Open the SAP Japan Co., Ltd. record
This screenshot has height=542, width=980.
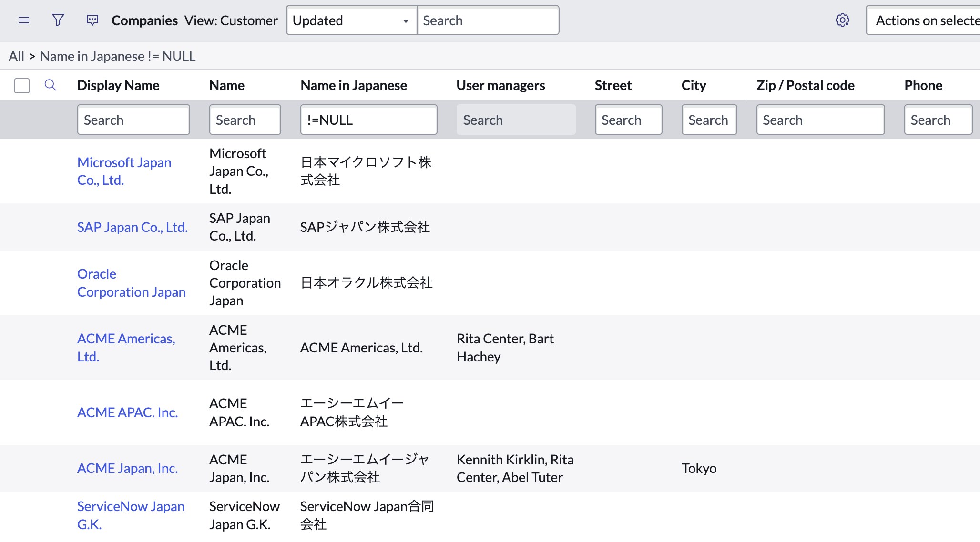133,227
